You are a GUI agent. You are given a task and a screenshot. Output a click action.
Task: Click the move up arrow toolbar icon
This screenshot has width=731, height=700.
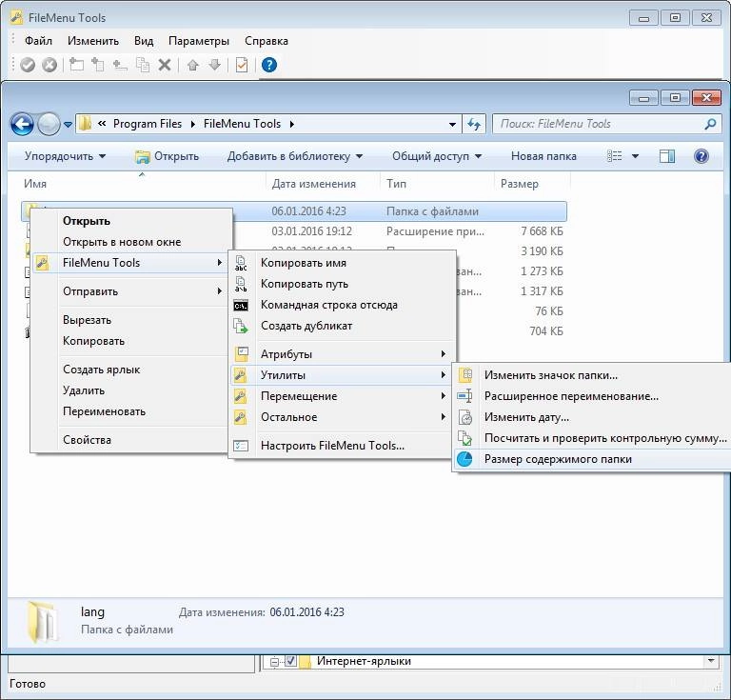click(192, 65)
